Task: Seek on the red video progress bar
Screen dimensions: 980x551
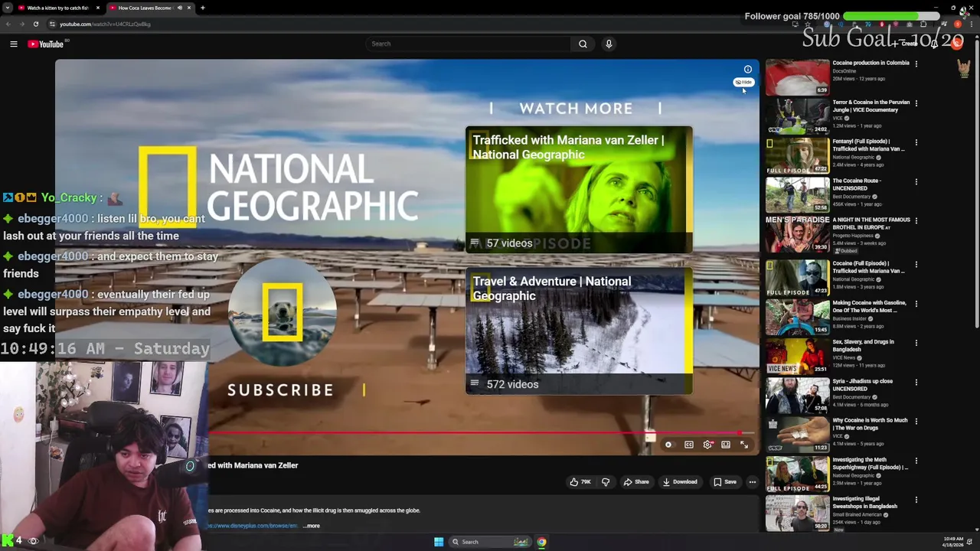Action: 481,433
